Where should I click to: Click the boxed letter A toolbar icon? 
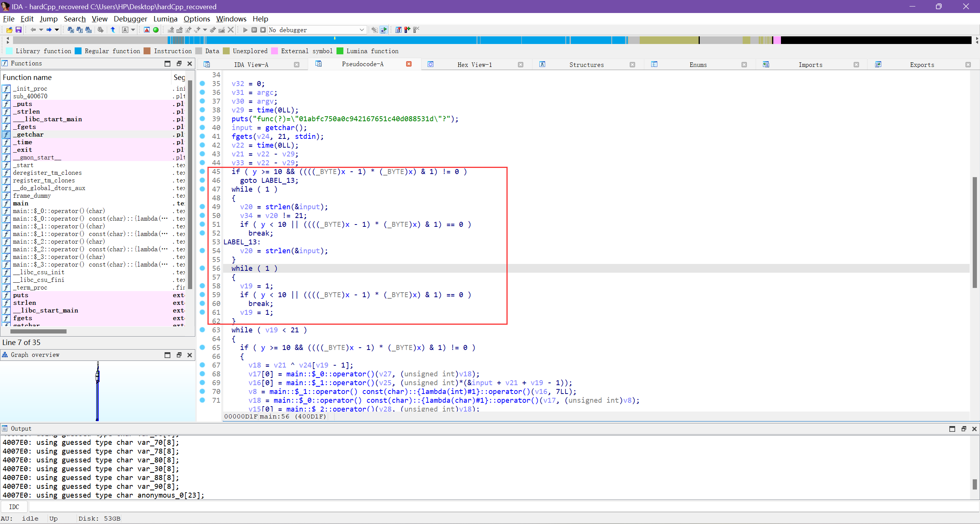point(125,30)
